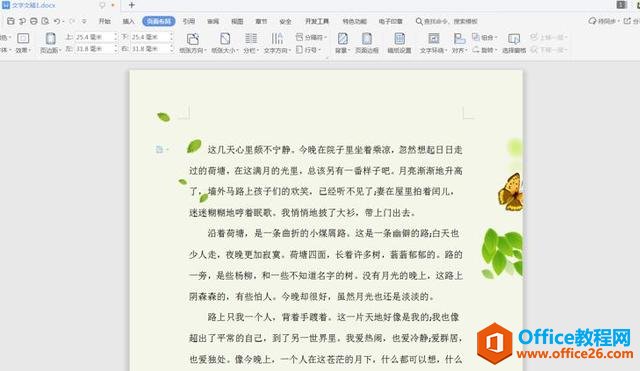Image resolution: width=640 pixels, height=371 pixels.
Task: Switch to the 电子印章 tab
Action: pos(391,21)
